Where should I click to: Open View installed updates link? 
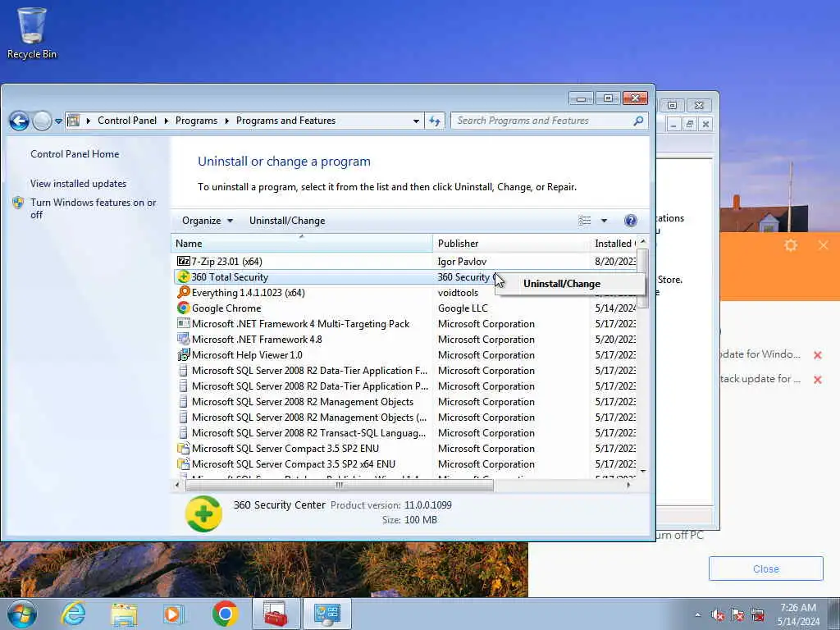[78, 184]
